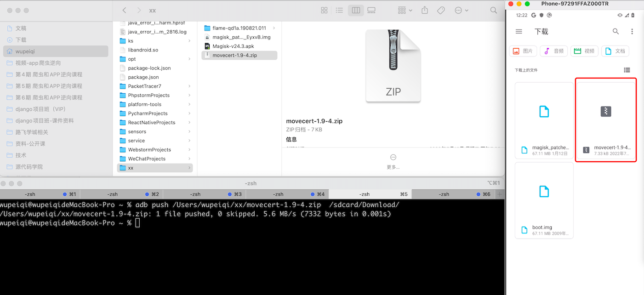
Task: Click the Google G status icon
Action: (534, 15)
